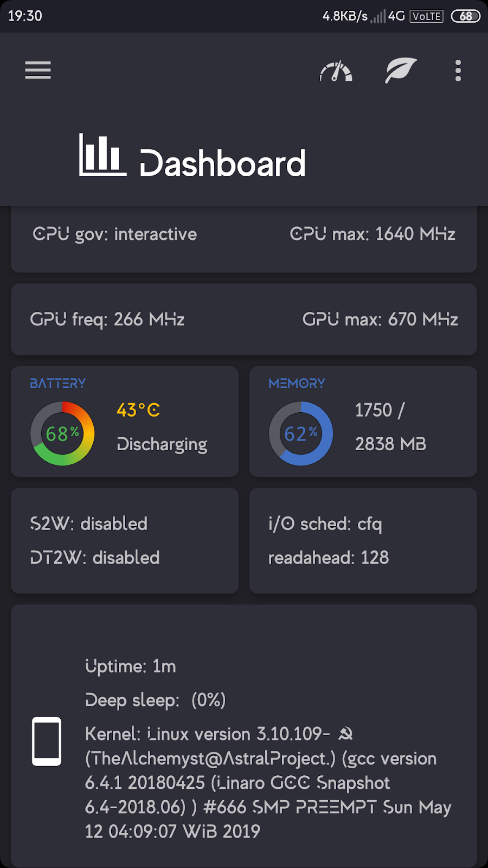Tap GPU max: 670 MHz value
Viewport: 488px width, 868px height.
pos(380,319)
